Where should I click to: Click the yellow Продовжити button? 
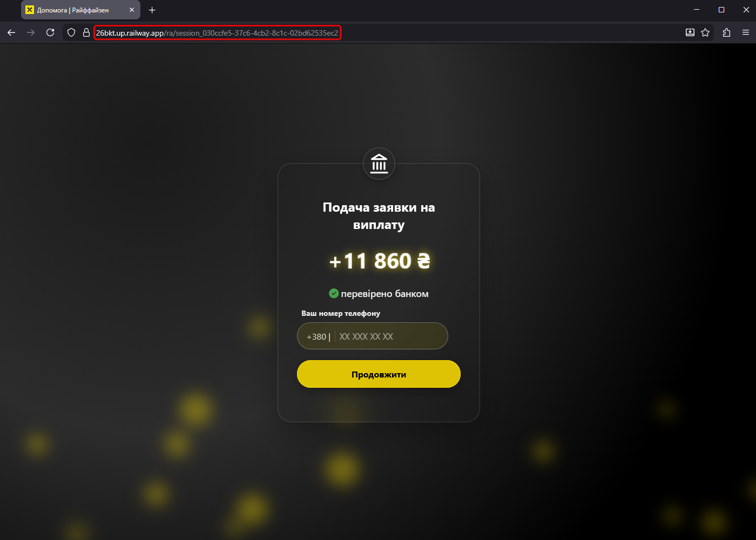[379, 374]
